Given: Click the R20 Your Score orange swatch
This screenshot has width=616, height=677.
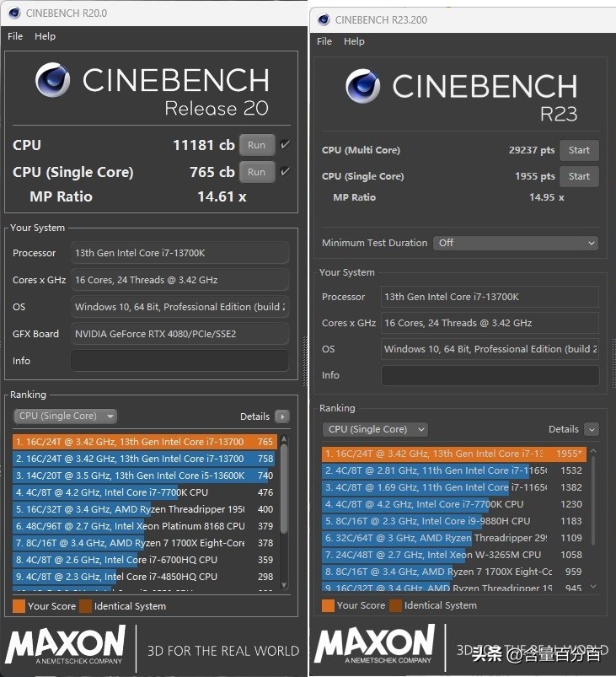Looking at the screenshot, I should pos(19,606).
